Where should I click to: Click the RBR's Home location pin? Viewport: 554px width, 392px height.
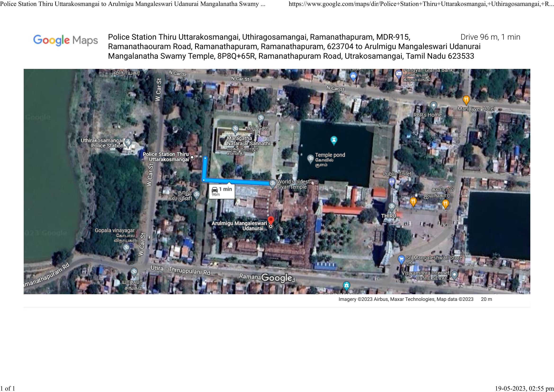(x=433, y=106)
